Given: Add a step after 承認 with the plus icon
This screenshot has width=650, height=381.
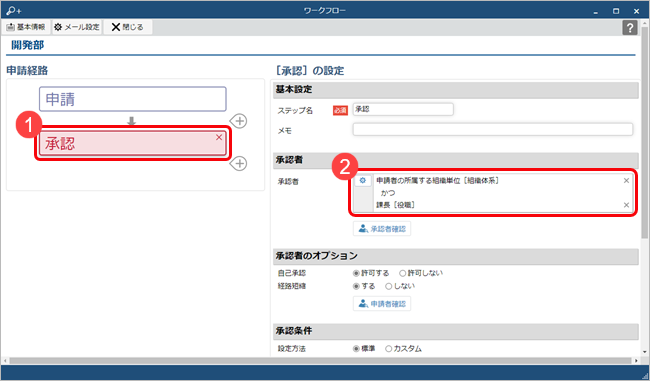Looking at the screenshot, I should [x=239, y=163].
